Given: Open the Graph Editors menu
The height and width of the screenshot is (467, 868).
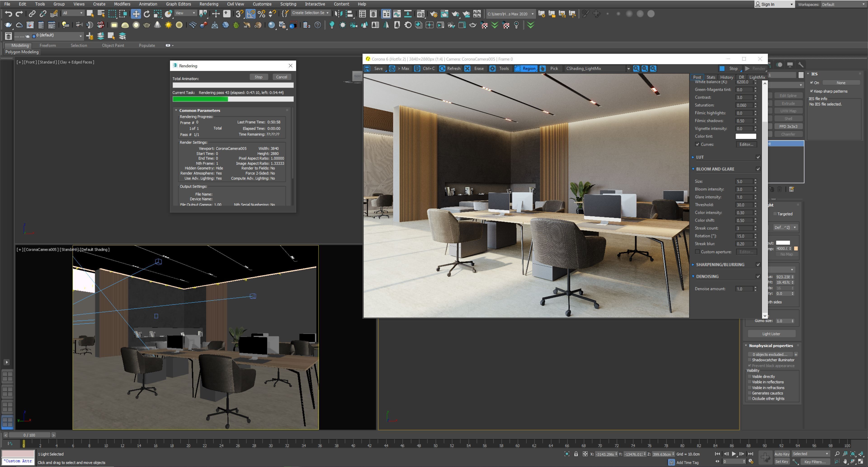Looking at the screenshot, I should point(178,4).
